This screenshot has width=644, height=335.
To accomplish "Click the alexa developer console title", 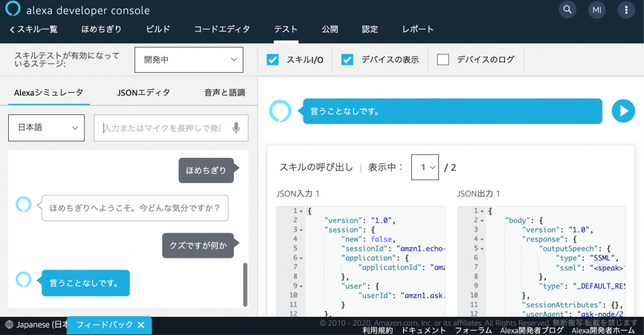I will pos(88,10).
